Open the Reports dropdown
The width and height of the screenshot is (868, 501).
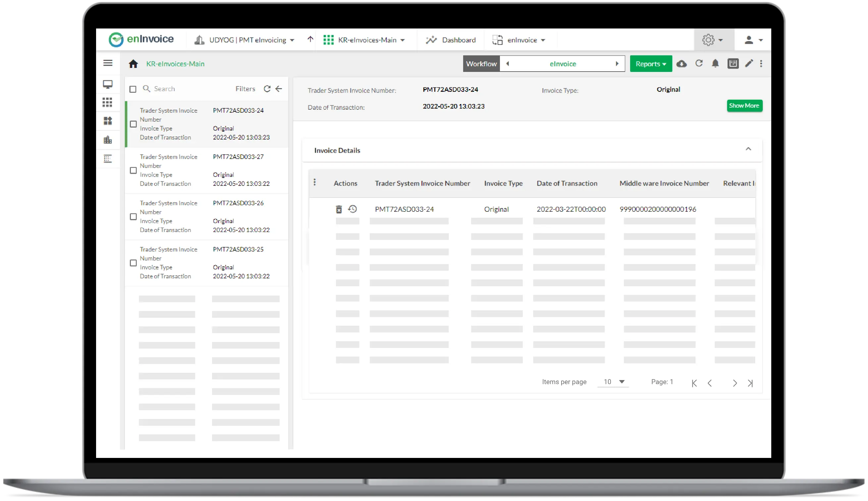pyautogui.click(x=651, y=63)
